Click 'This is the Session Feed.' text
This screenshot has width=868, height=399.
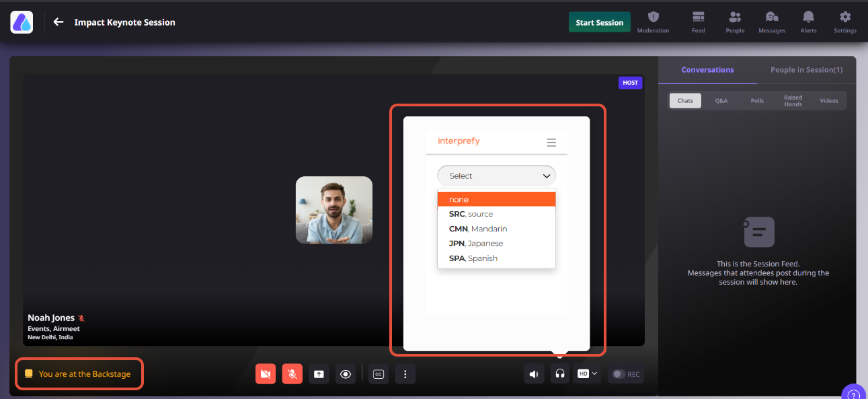pos(758,264)
